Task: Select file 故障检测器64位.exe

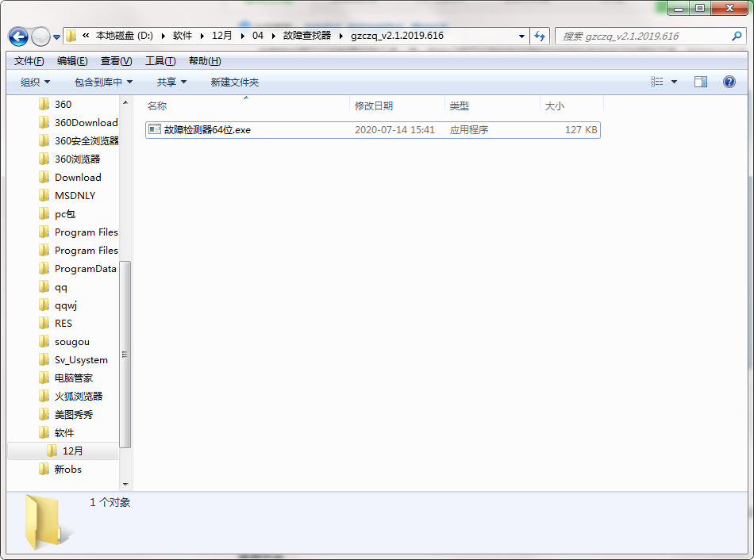Action: [373, 130]
